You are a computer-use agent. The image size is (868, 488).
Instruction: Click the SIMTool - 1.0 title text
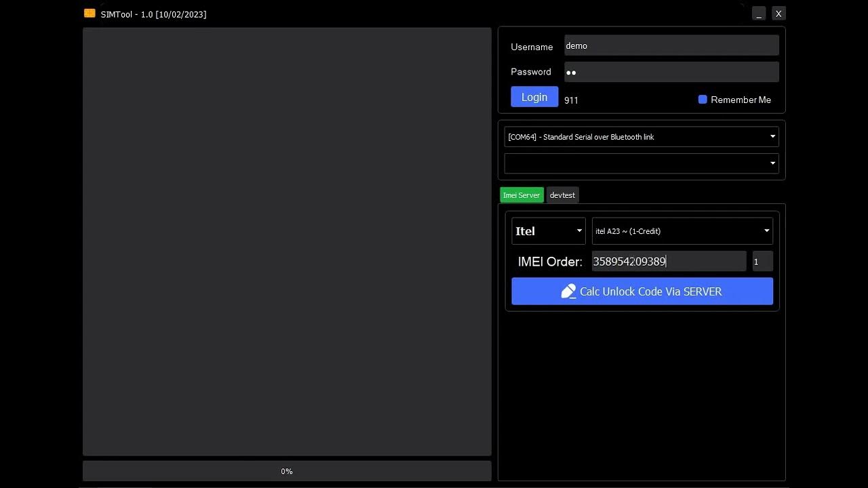point(153,14)
